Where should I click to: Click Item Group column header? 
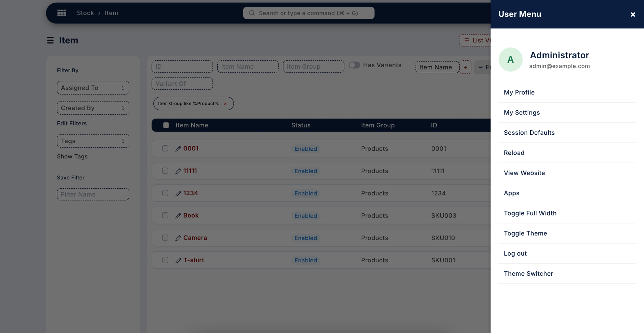point(378,125)
